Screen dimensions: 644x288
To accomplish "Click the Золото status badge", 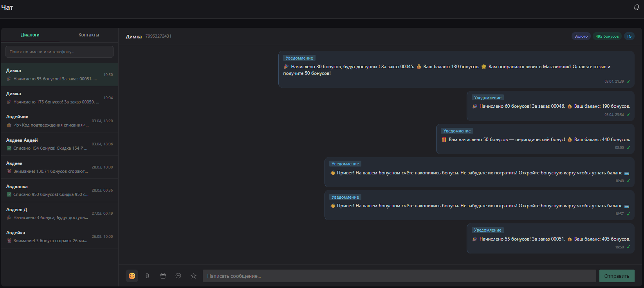I will tap(581, 36).
